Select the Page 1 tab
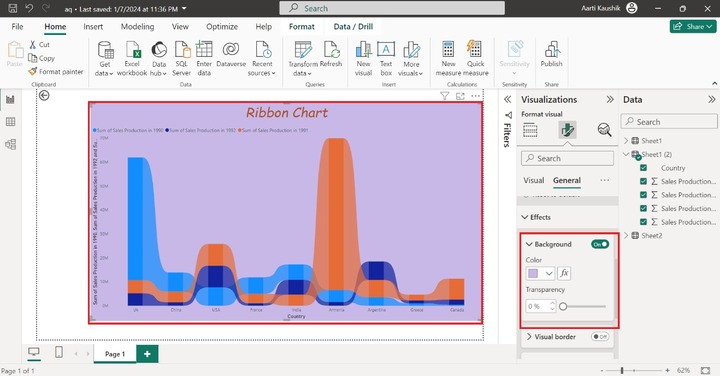 115,354
